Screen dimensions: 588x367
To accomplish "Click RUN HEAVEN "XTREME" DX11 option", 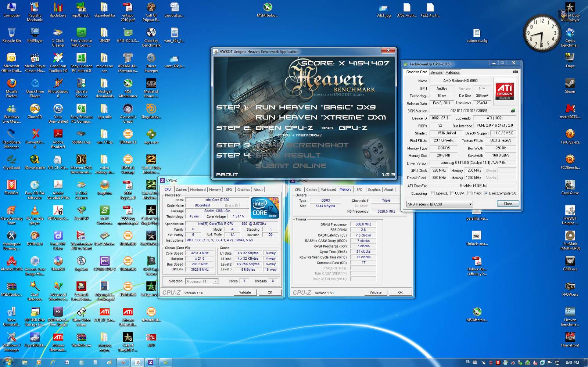I will 320,118.
